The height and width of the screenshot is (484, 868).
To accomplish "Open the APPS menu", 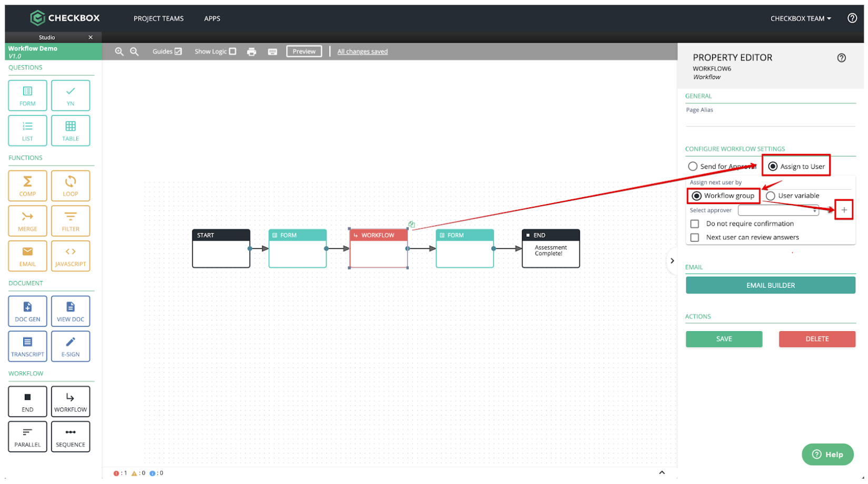I will [212, 18].
